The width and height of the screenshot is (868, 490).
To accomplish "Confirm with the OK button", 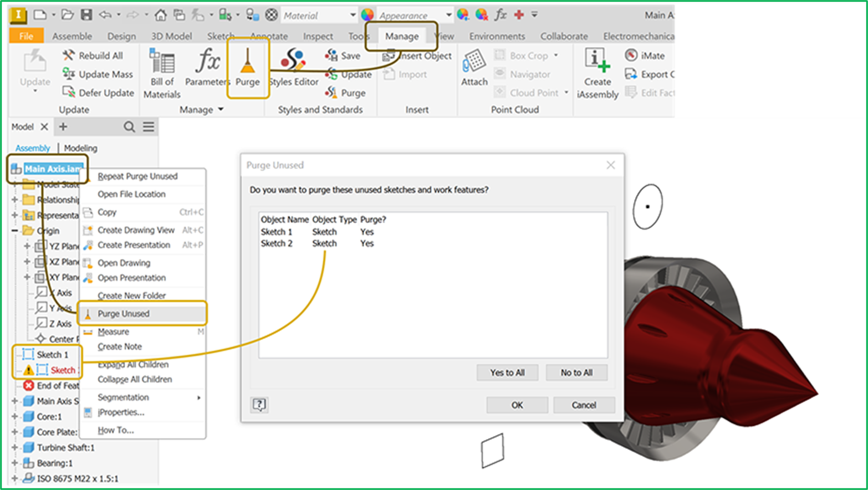I will click(517, 405).
